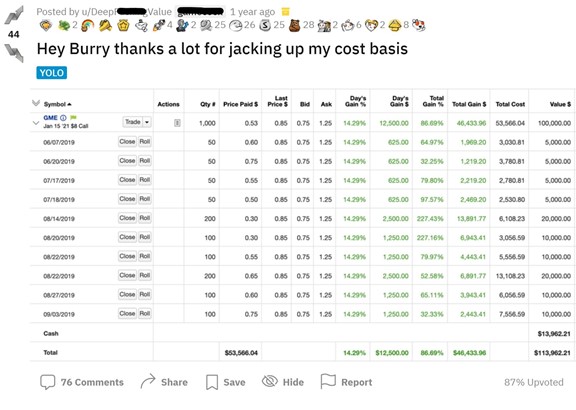
Task: Click Roll for the 08/14/2019 lot
Action: point(145,218)
